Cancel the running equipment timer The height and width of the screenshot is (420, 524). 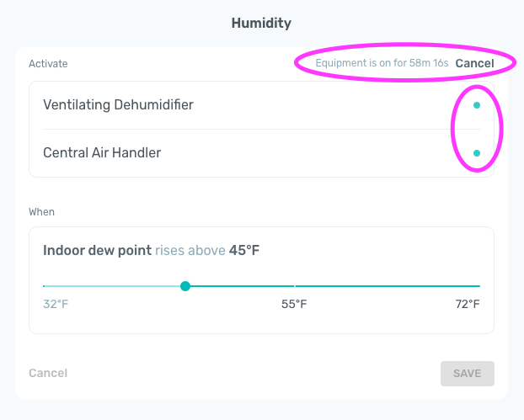(474, 63)
